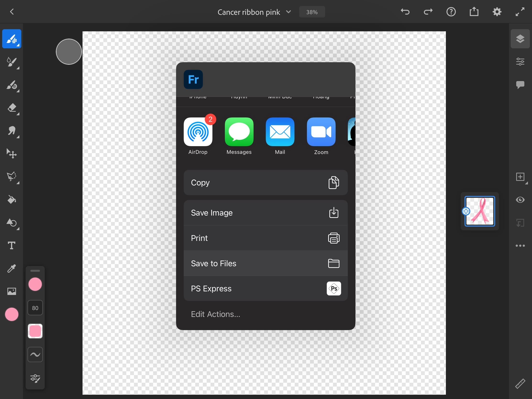Open the Comments panel icon
532x399 pixels.
click(520, 85)
